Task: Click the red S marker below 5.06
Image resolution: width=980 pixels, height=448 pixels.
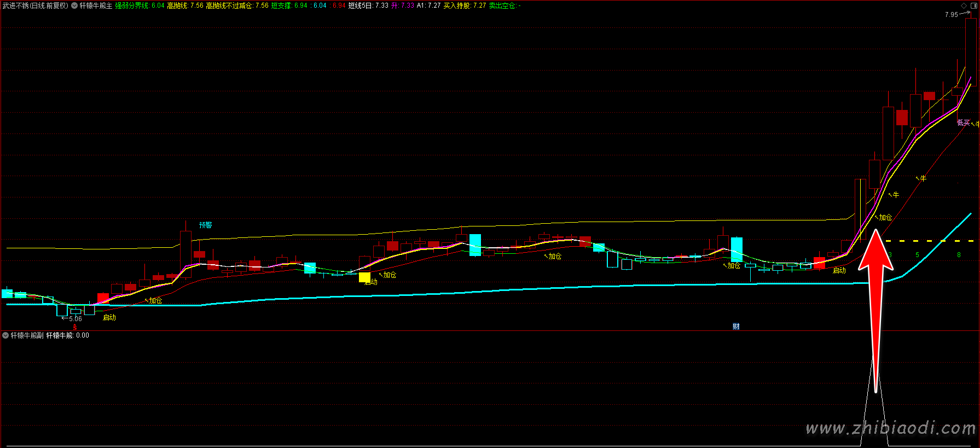Action: pyautogui.click(x=75, y=327)
